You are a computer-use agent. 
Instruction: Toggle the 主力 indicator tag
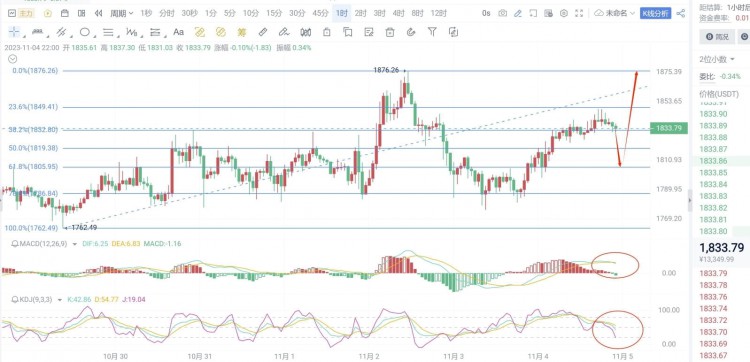coord(27,13)
